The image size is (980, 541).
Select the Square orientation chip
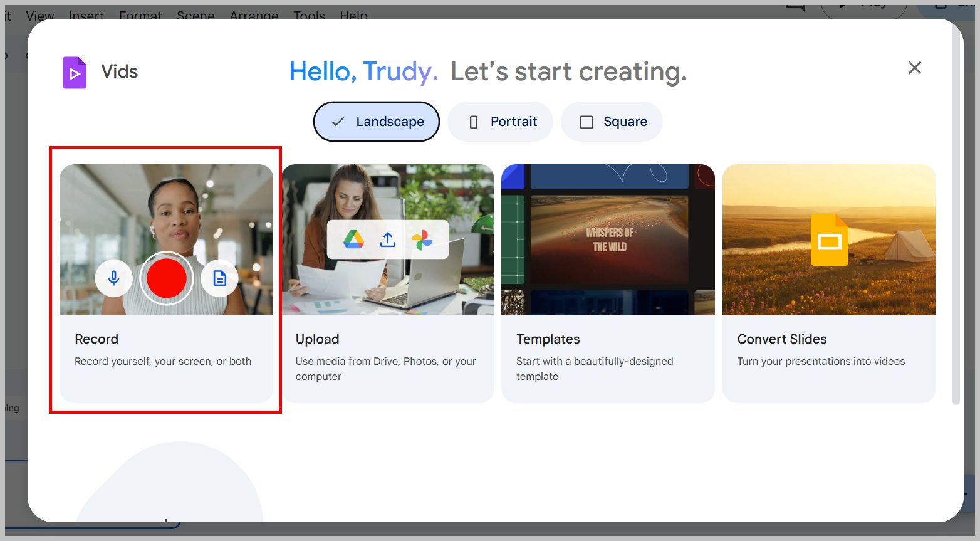coord(612,122)
